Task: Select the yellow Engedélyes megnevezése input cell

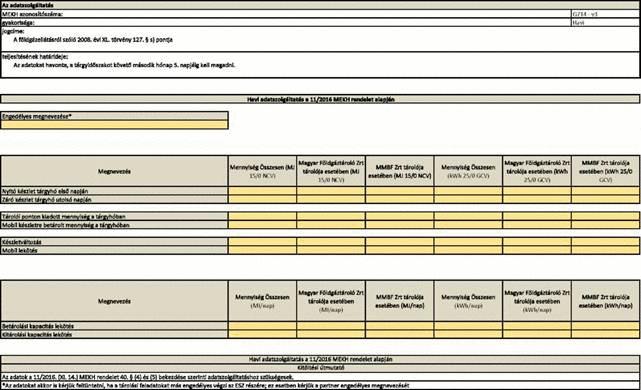Action: point(114,125)
